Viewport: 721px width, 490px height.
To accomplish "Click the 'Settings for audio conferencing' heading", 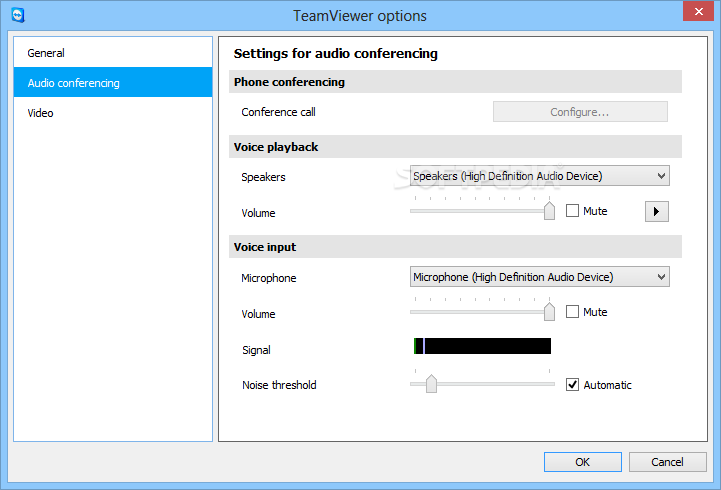I will (336, 54).
